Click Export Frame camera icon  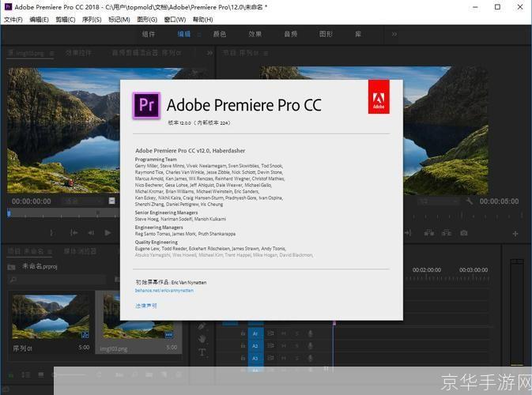[x=464, y=233]
